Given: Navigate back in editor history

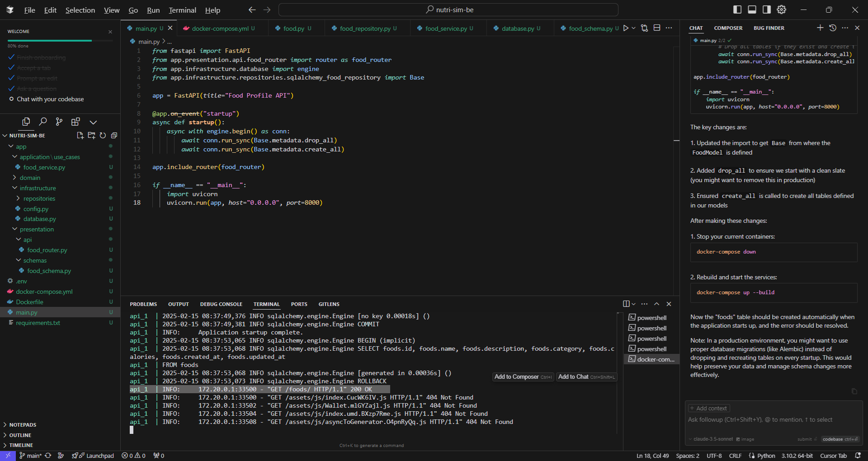Looking at the screenshot, I should pyautogui.click(x=252, y=9).
